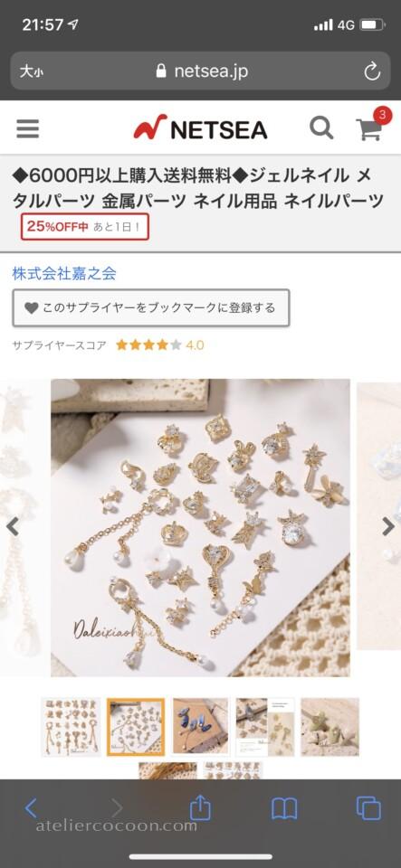Screen dimensions: 401x868
Task: Tap the netsea.jp address bar
Action: tap(201, 71)
